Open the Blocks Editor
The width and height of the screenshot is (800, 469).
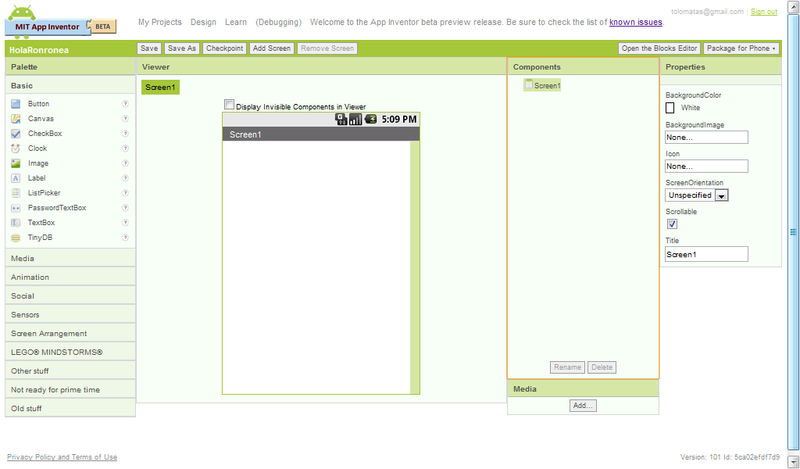point(659,48)
